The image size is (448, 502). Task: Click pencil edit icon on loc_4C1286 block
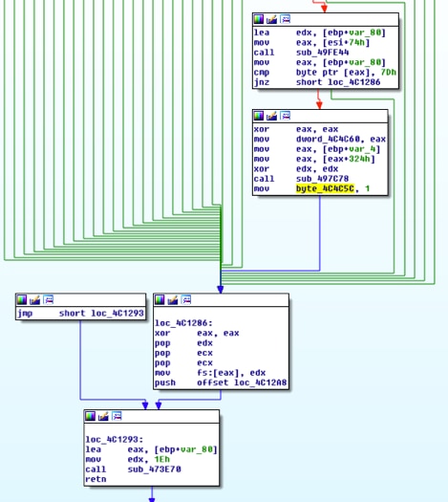tap(173, 300)
